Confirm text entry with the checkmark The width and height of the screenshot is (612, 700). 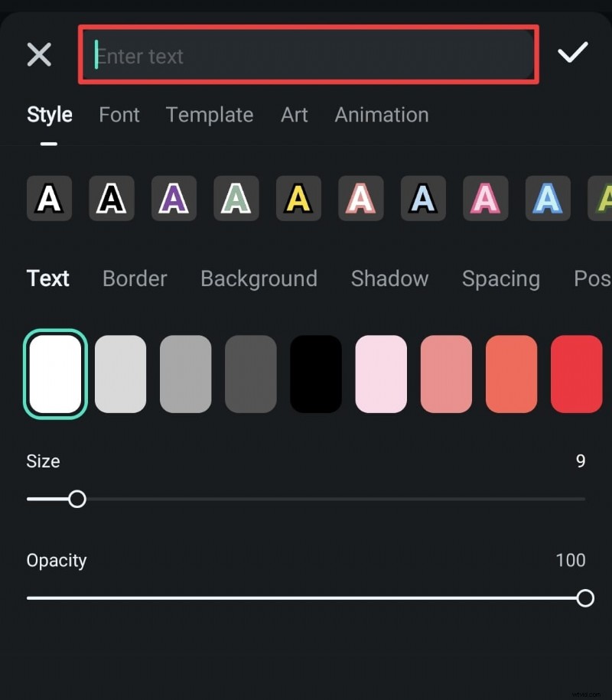pos(573,54)
